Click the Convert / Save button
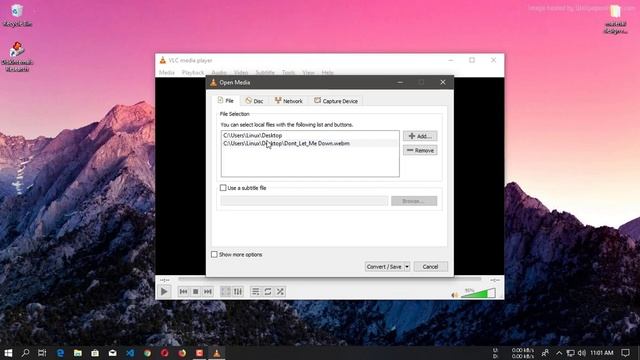Screen dimensions: 640x360 [384, 267]
